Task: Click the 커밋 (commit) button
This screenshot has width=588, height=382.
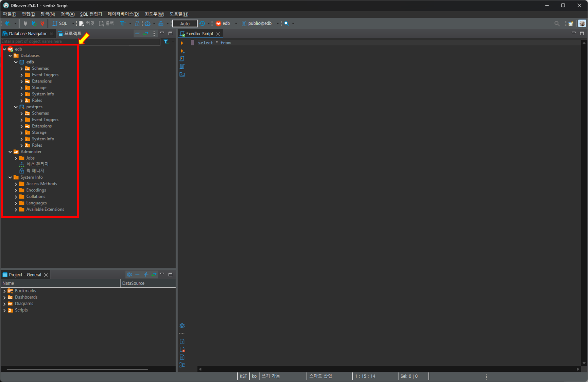Action: [87, 23]
